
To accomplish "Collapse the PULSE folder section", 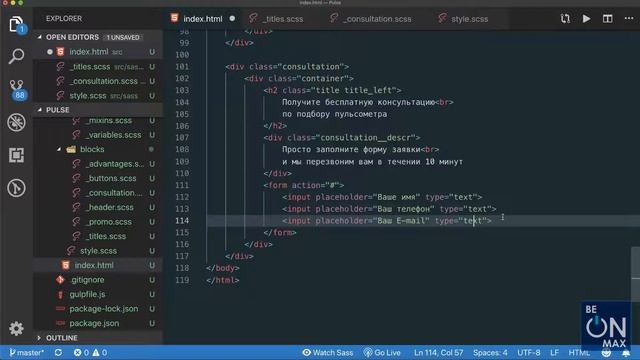I will coord(58,110).
